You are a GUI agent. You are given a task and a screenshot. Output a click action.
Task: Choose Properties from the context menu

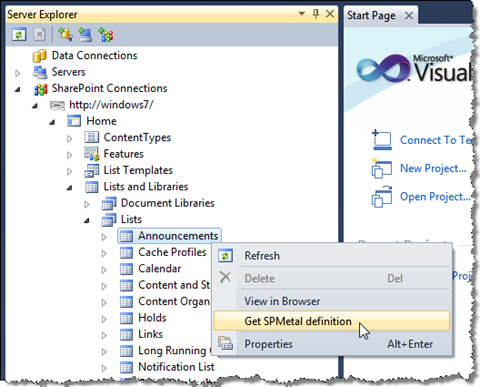tap(332, 344)
